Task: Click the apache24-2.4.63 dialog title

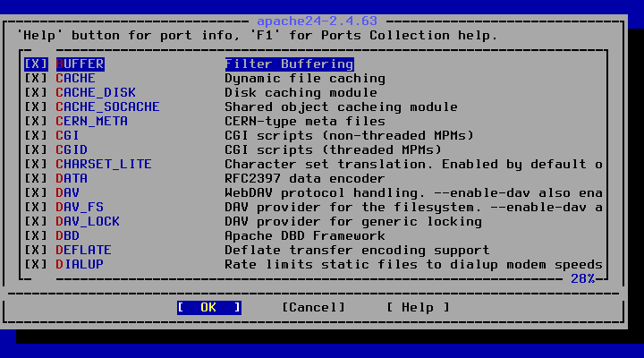Action: (317, 21)
